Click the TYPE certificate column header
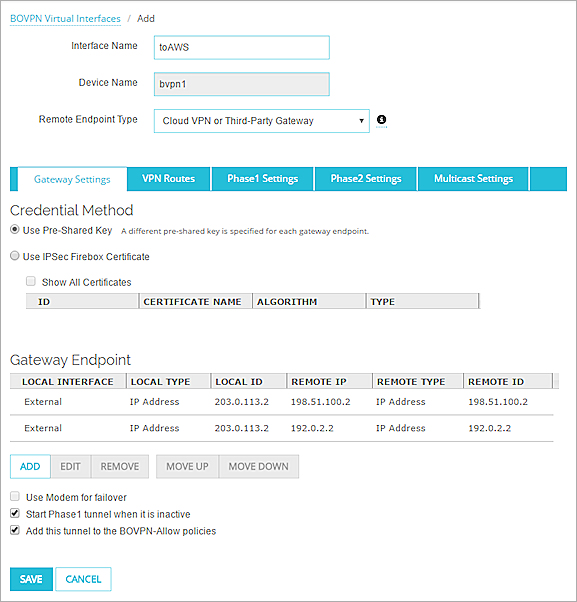 (422, 302)
